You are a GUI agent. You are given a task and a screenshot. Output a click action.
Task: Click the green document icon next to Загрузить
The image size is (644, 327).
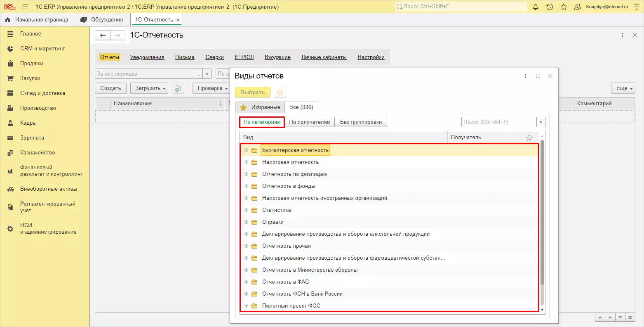coord(178,88)
